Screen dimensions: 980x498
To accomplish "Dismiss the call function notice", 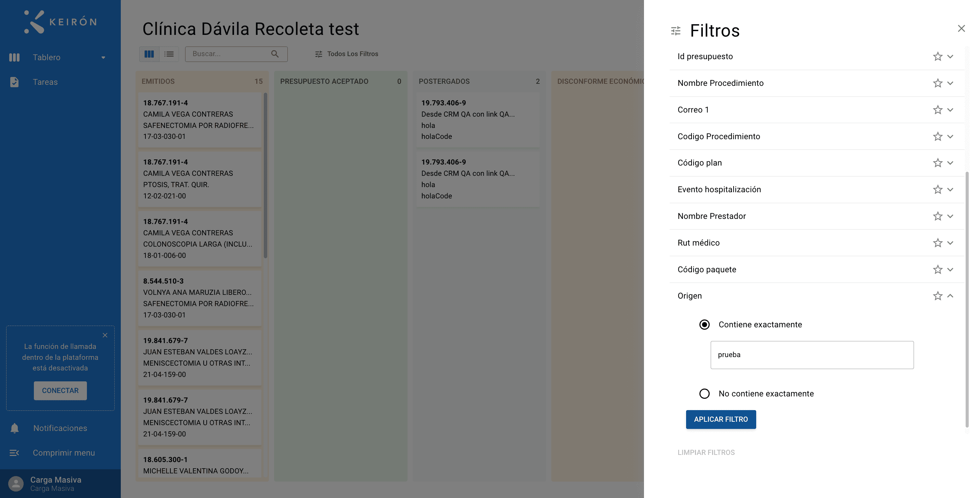I will 105,335.
